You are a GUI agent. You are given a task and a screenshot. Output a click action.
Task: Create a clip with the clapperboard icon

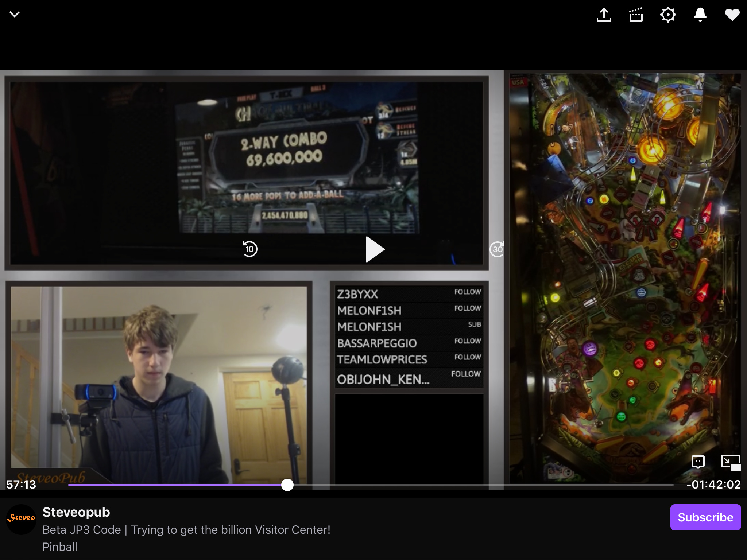coord(636,15)
